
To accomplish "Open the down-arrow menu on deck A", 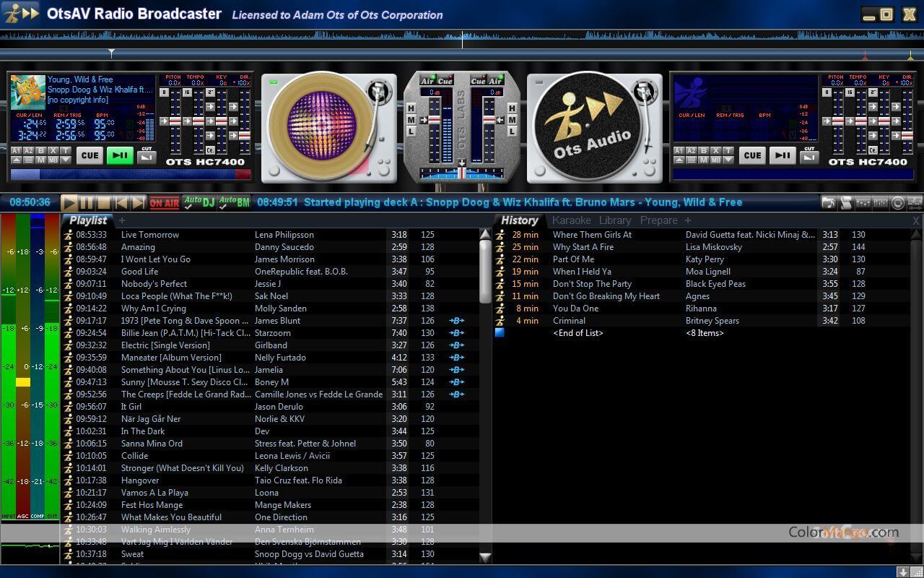I will click(66, 160).
